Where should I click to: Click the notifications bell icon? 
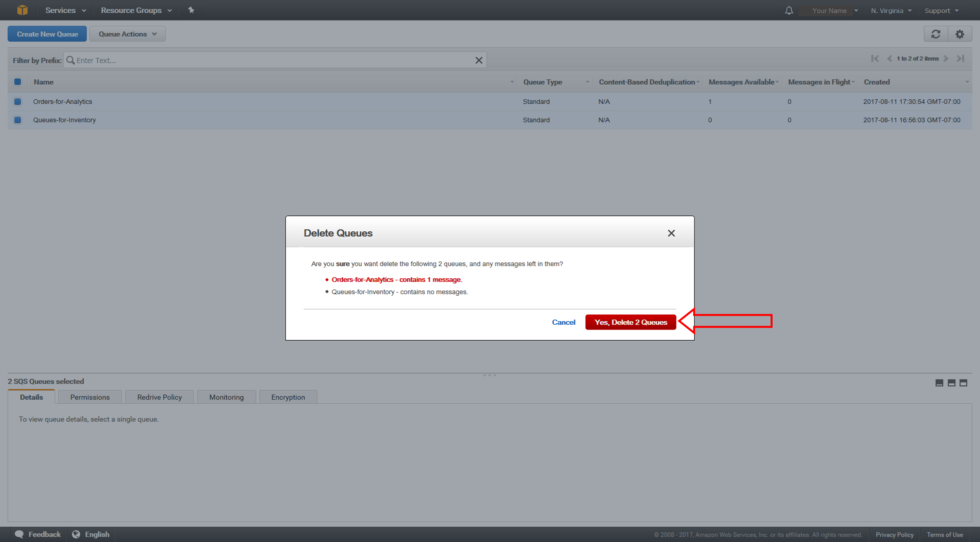coord(788,10)
